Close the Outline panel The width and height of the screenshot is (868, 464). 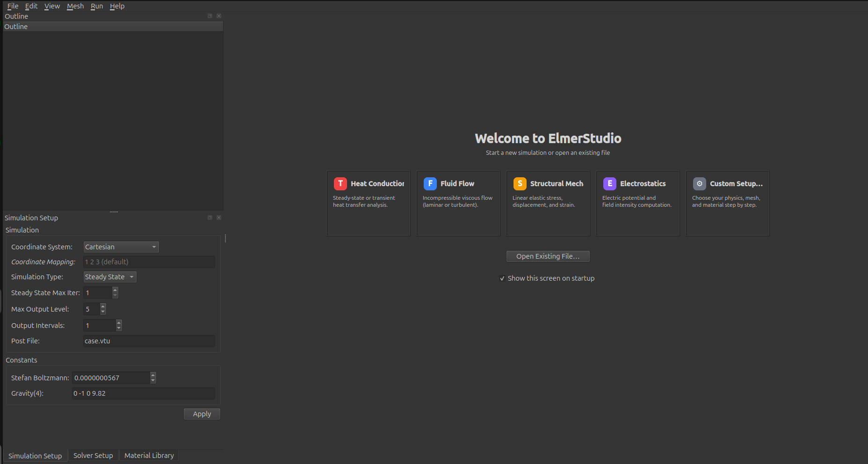tap(219, 16)
